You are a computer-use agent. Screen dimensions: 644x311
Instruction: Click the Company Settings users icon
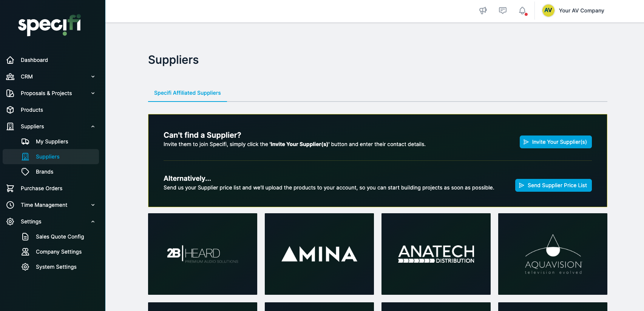point(25,252)
